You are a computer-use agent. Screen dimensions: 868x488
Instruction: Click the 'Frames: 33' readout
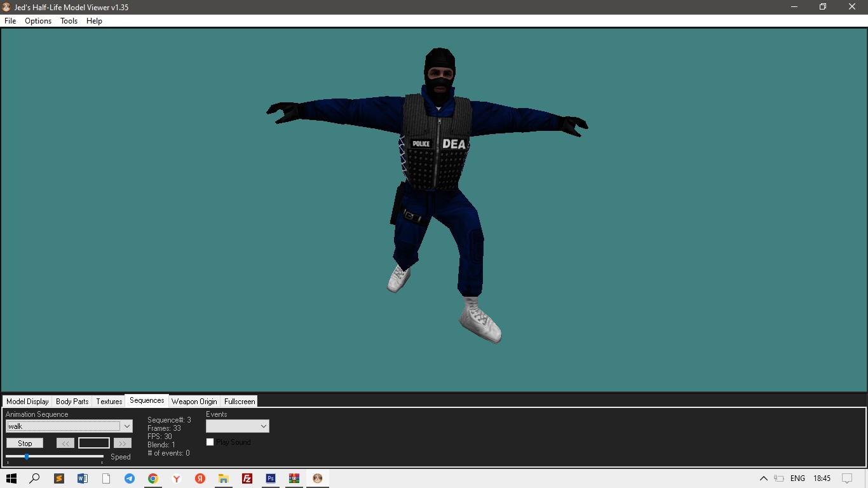click(164, 428)
